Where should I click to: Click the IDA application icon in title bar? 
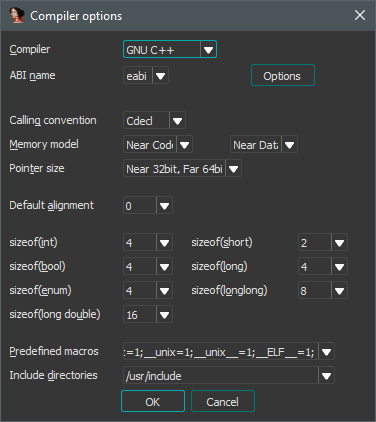click(x=17, y=15)
